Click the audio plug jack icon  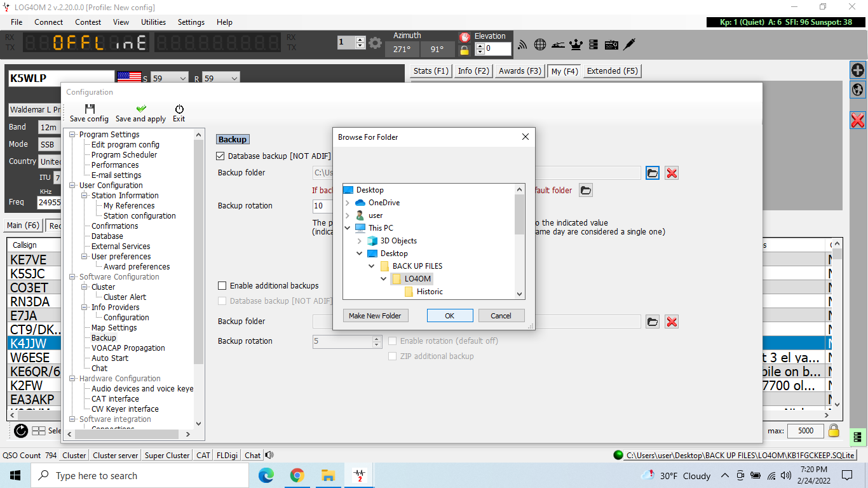tap(629, 44)
